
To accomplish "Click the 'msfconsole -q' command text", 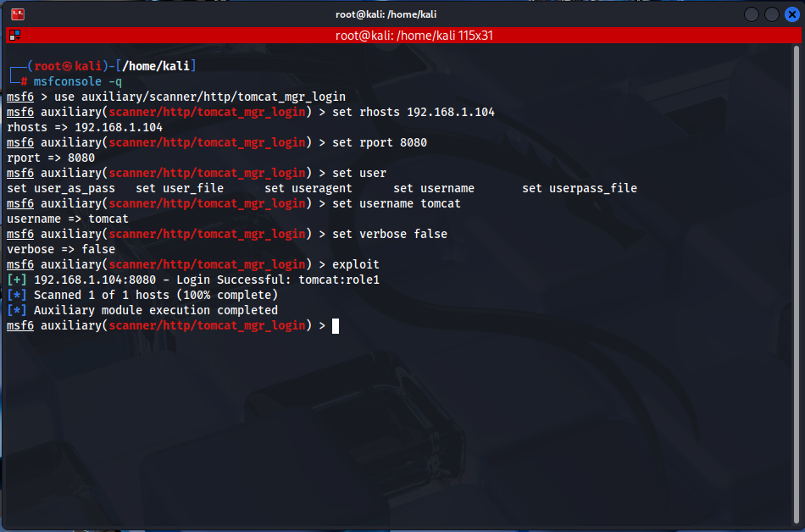I will [x=77, y=81].
